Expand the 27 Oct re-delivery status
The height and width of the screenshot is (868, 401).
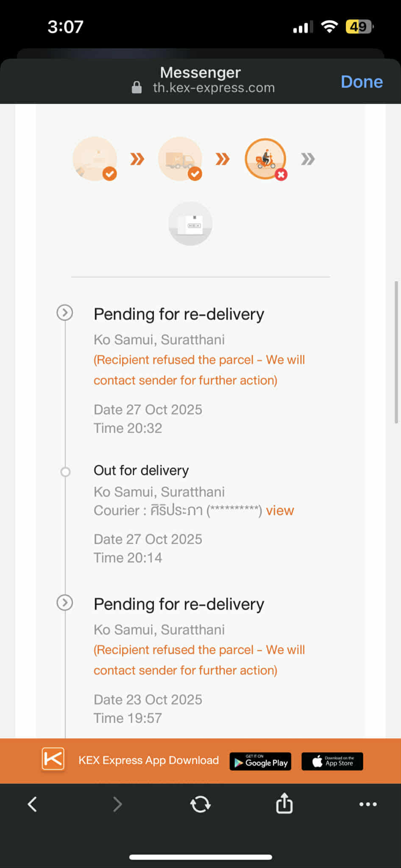click(65, 313)
